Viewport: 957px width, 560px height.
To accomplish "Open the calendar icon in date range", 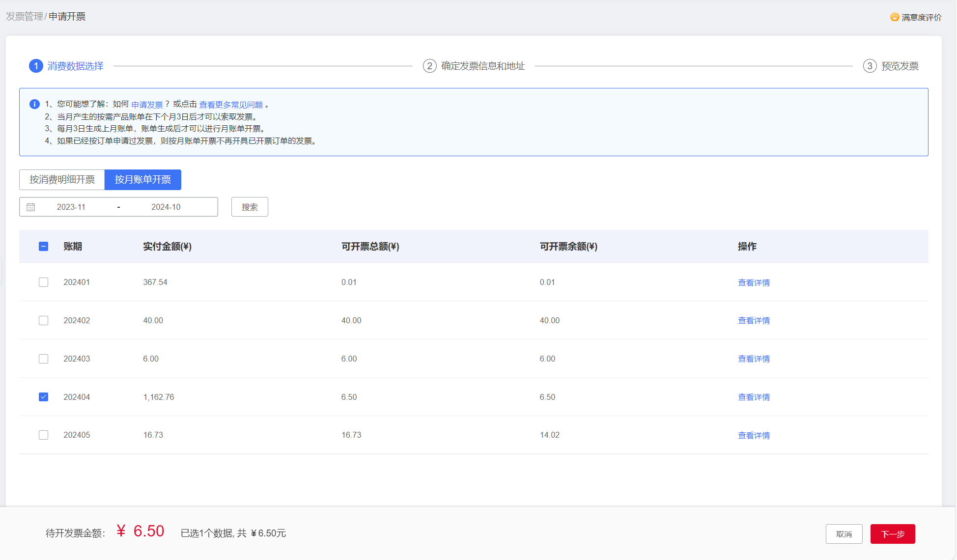I will click(30, 207).
